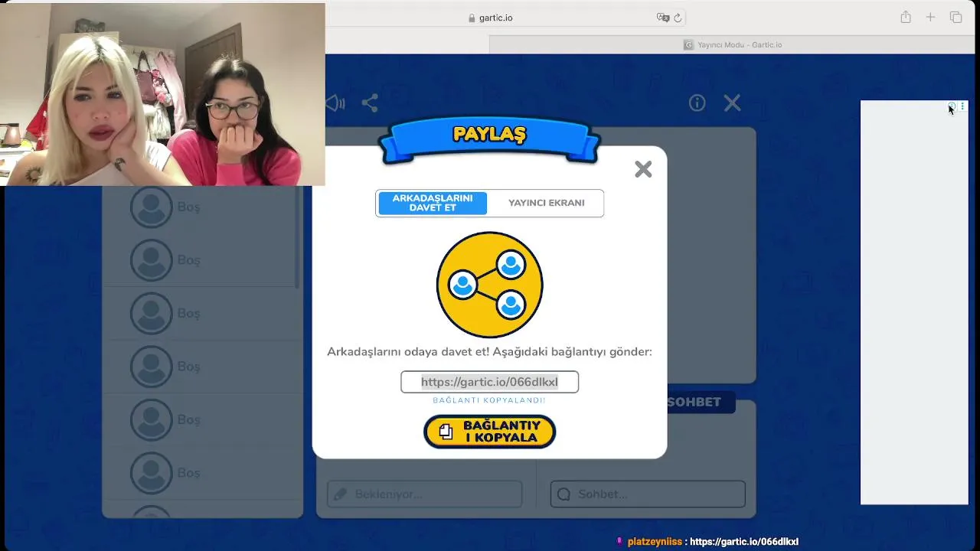Close the Paylaş dialog
This screenshot has height=551, width=980.
pos(643,169)
